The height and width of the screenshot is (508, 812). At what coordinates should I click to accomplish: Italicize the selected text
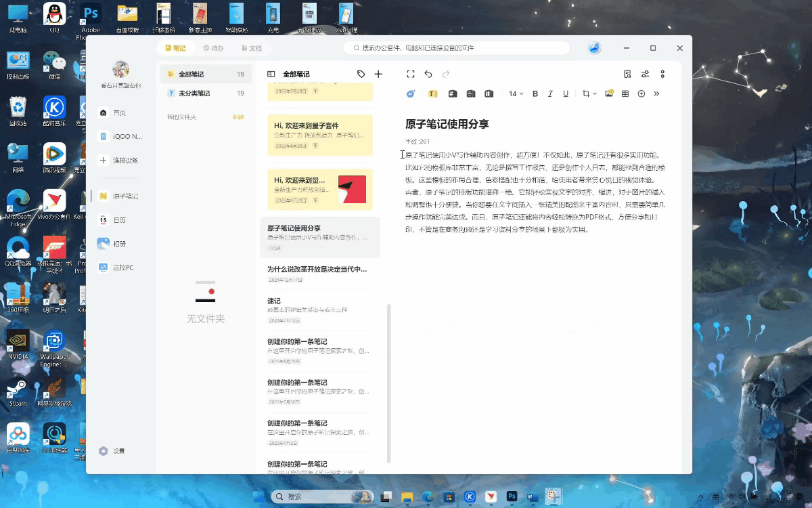click(x=550, y=93)
